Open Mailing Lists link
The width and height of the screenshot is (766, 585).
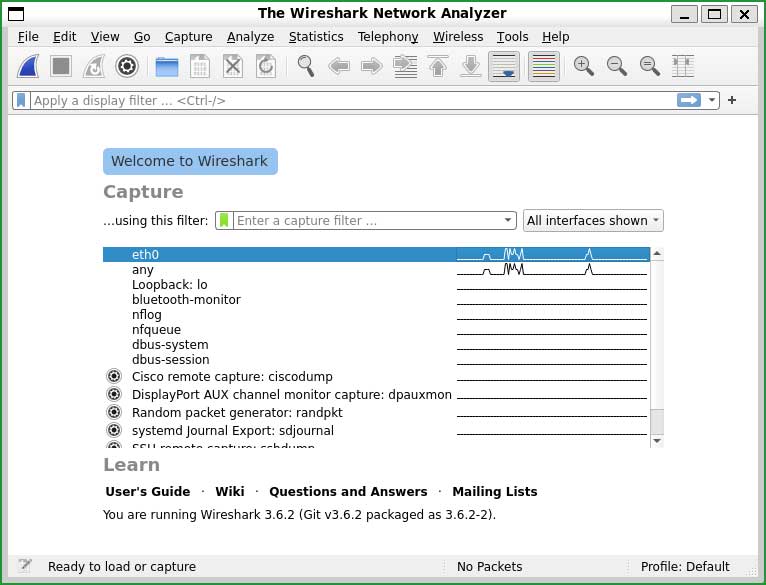tap(495, 491)
